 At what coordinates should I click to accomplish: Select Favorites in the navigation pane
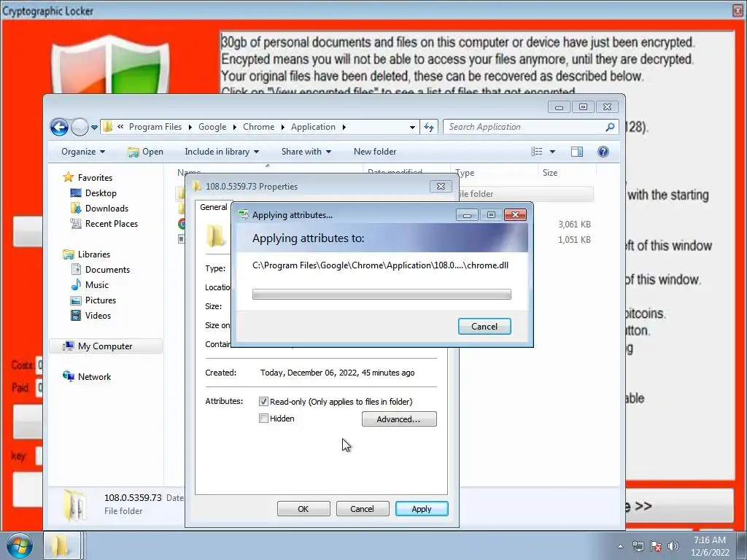pyautogui.click(x=95, y=178)
